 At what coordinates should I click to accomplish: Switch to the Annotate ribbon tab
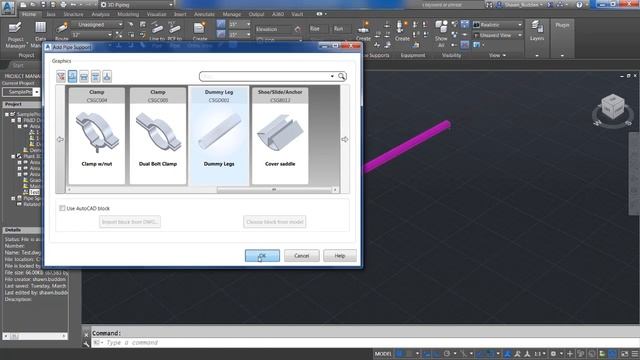(x=204, y=14)
